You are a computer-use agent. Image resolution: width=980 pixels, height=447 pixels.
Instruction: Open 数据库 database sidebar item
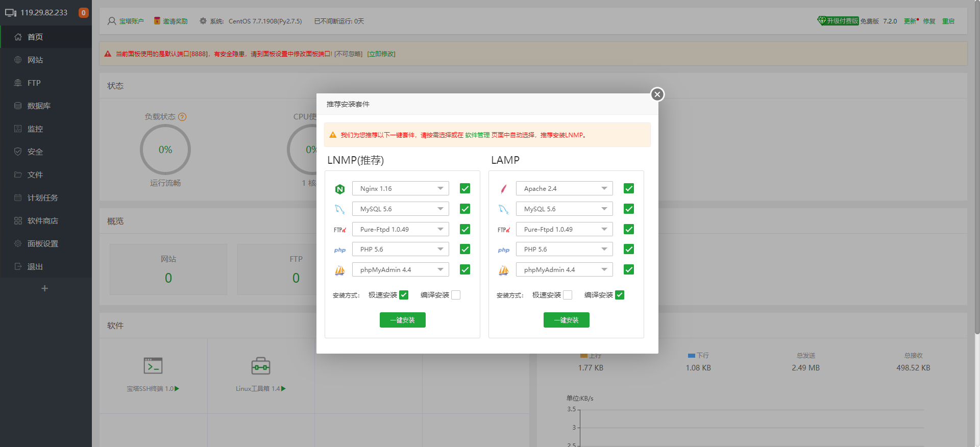point(46,106)
